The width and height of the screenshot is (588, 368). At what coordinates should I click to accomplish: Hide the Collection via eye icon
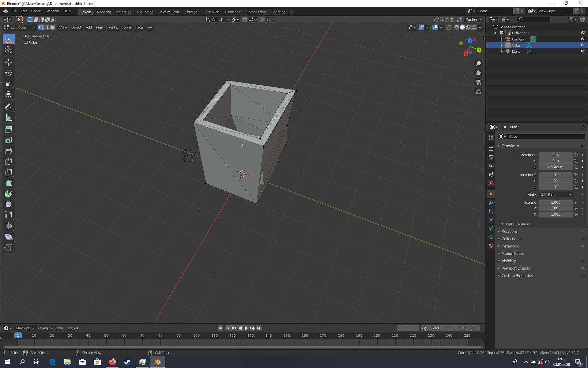coord(582,33)
